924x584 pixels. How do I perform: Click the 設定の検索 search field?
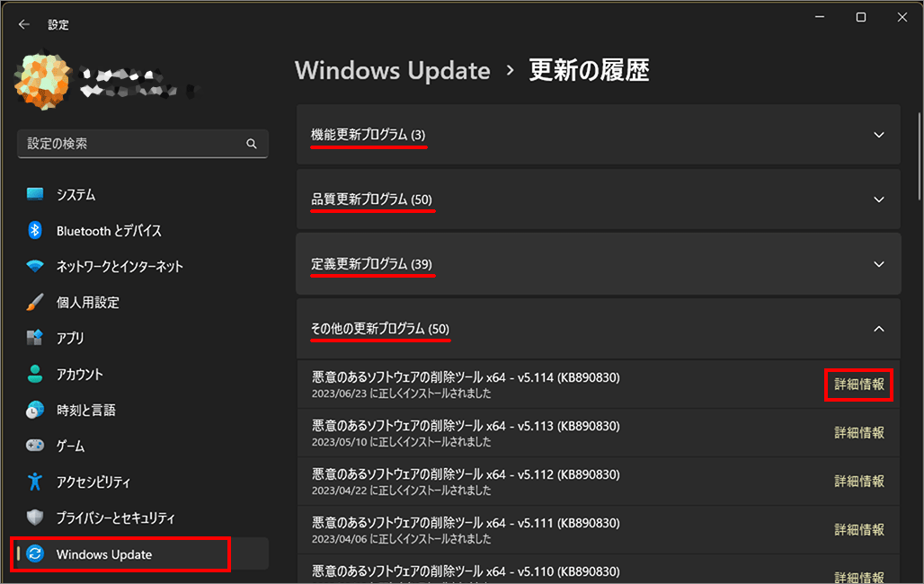(143, 143)
